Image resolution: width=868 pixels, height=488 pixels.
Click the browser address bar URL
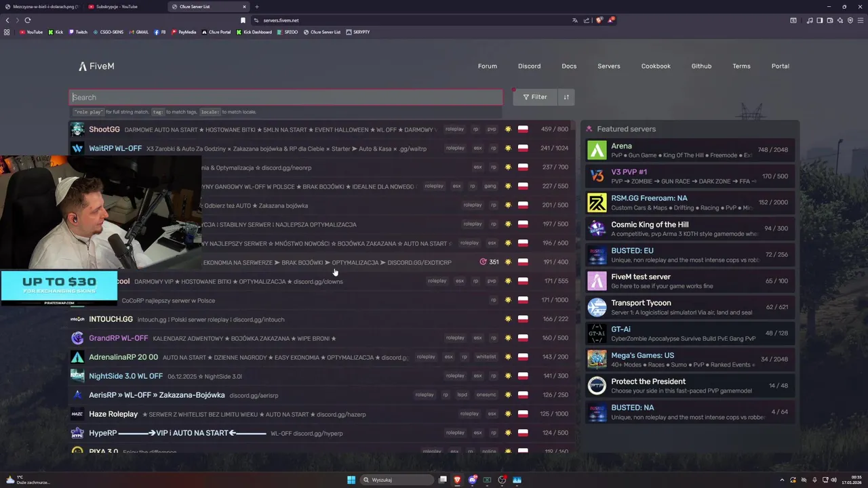point(281,20)
